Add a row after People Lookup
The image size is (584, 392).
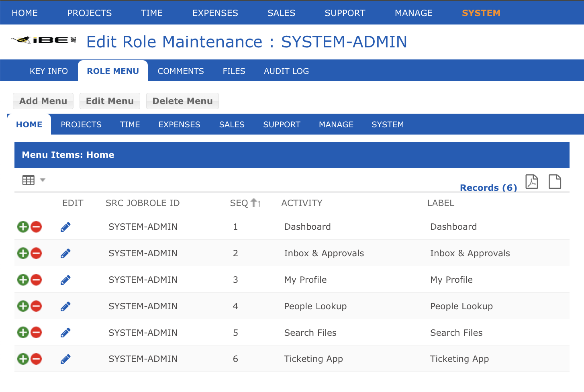point(23,306)
